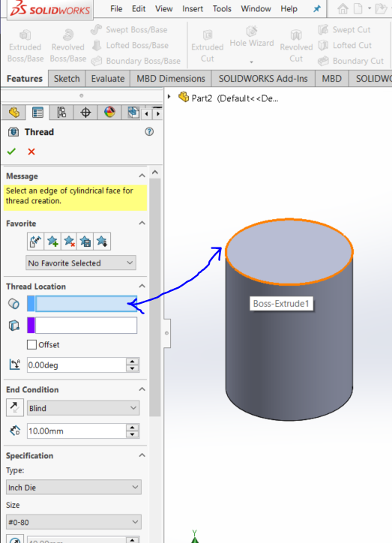Open the ConfigurationManager tab icon
The width and height of the screenshot is (392, 543).
tap(61, 112)
